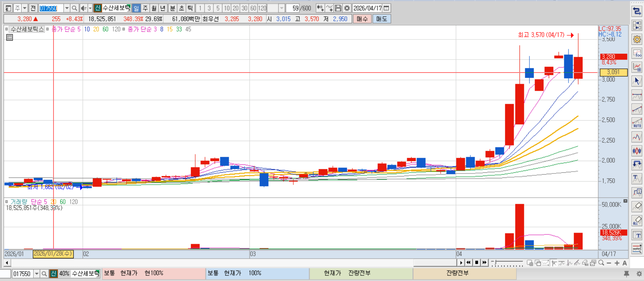Toggle the 거래량 volume indicator checkbox

(x=6, y=202)
